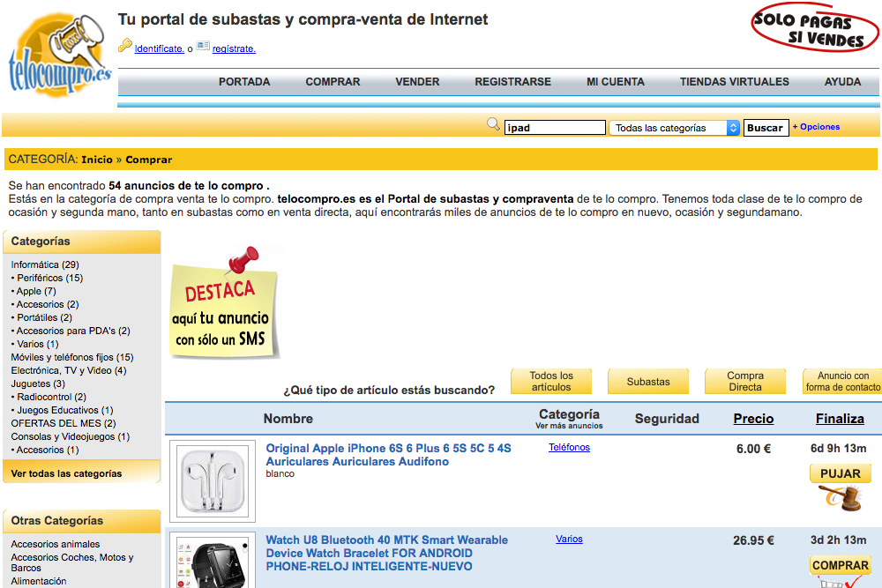Screen dimensions: 882x588
Task: Click the shopping cart icon under COMPRAR
Action: 841,583
